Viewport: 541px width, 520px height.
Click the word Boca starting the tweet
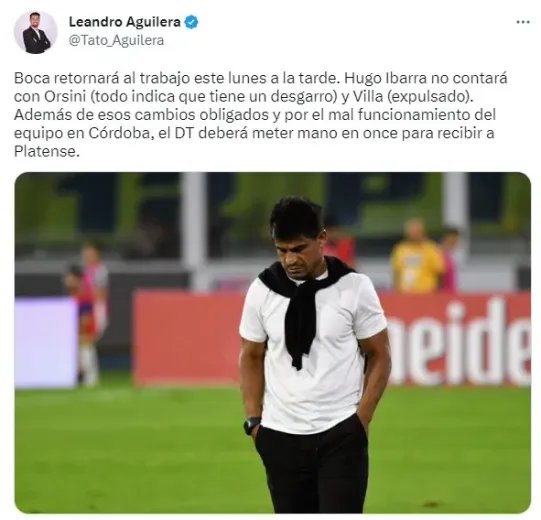pos(32,78)
